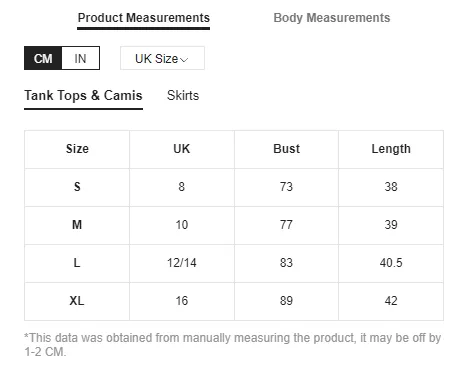Click the Bust column header
Screen dimensions: 457x365
coord(286,149)
